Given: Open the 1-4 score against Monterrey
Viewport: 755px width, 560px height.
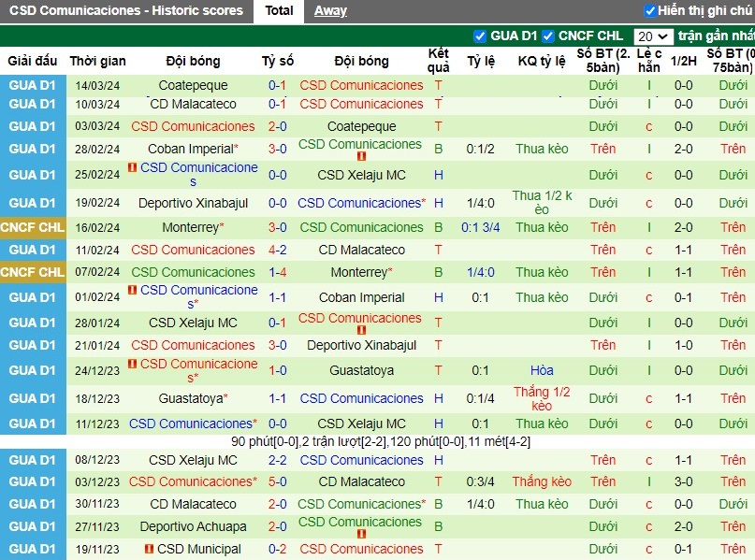Looking at the screenshot, I should click(277, 272).
